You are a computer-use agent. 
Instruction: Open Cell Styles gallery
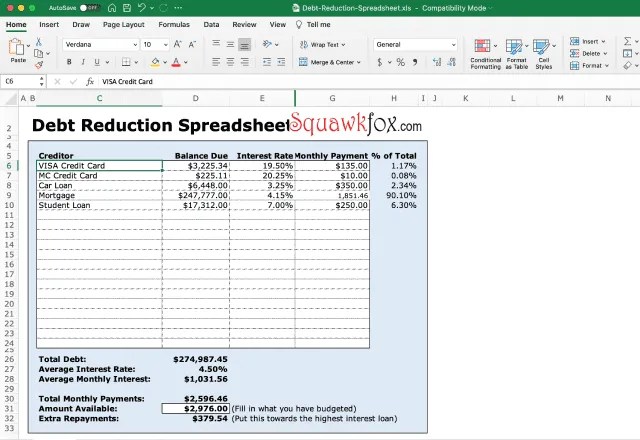(544, 54)
